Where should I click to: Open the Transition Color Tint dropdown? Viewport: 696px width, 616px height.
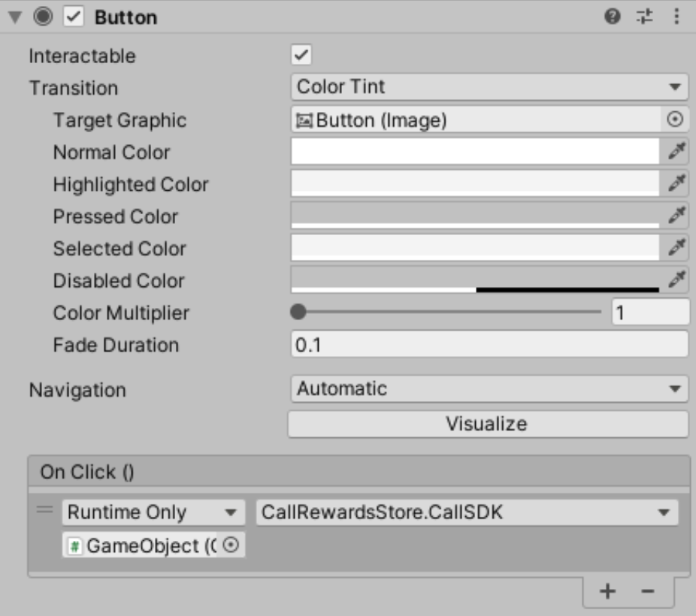pyautogui.click(x=489, y=87)
